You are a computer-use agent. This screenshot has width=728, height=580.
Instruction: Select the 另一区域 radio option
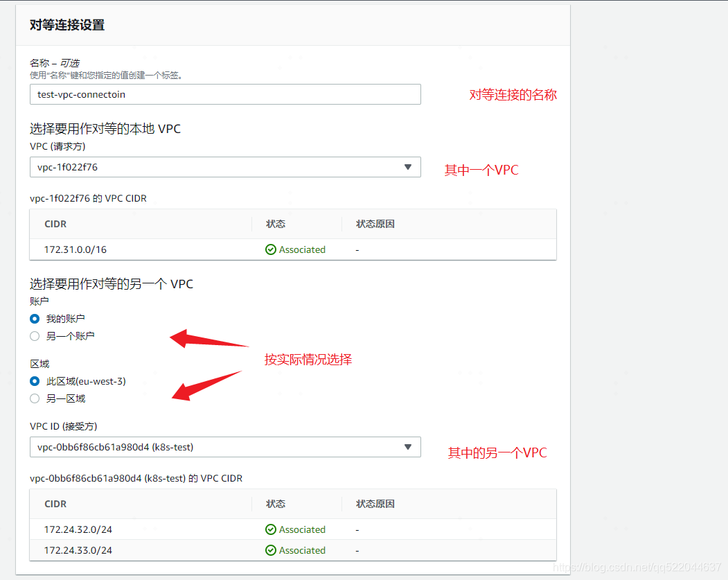34,398
